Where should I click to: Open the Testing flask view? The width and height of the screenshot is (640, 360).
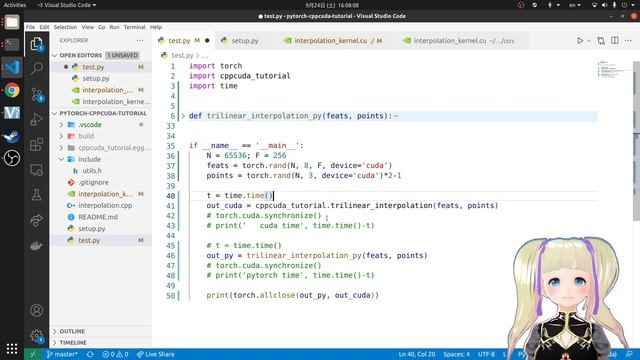36,195
